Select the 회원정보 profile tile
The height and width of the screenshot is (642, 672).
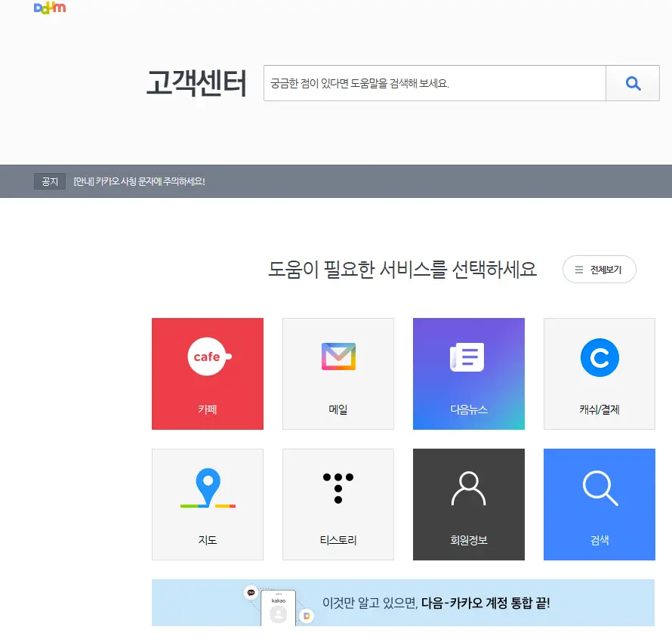coord(469,505)
